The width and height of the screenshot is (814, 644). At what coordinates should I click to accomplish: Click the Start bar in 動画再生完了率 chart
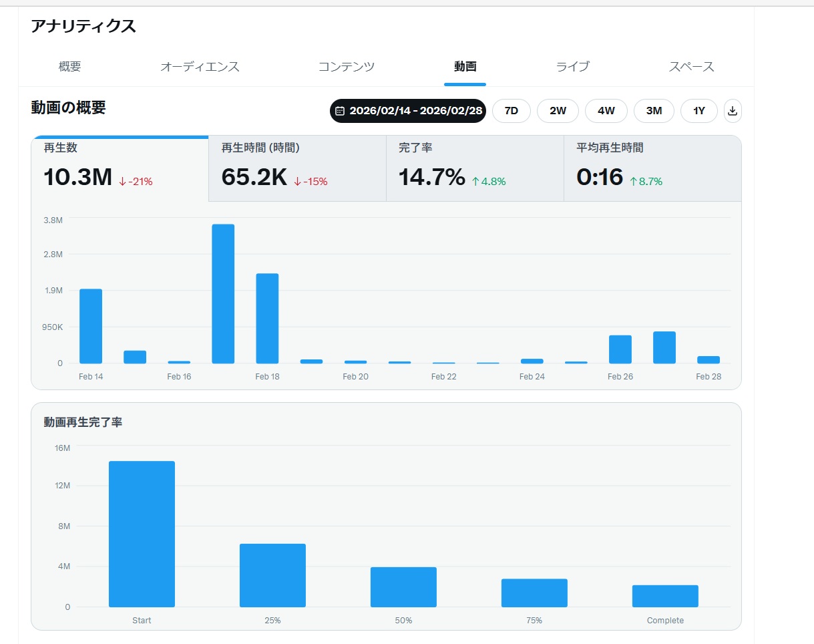click(142, 534)
